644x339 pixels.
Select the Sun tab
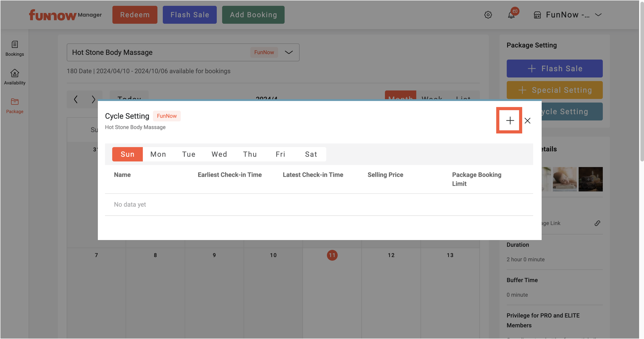(127, 154)
